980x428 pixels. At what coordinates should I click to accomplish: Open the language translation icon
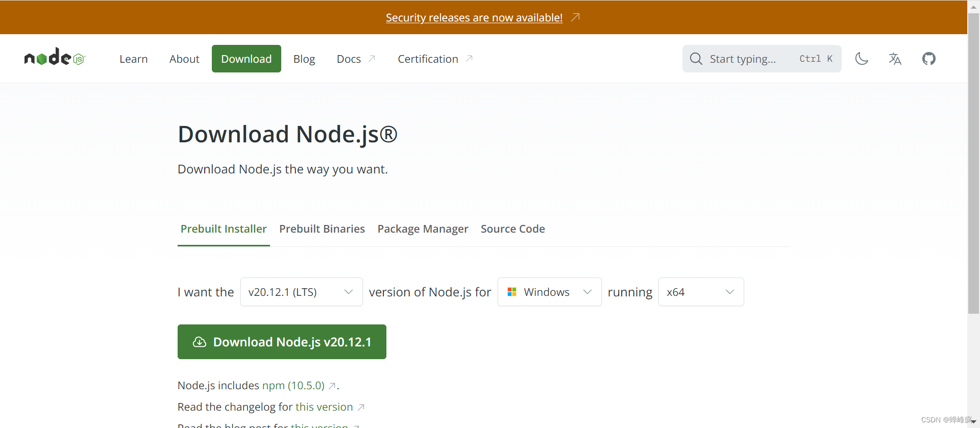[x=895, y=59]
